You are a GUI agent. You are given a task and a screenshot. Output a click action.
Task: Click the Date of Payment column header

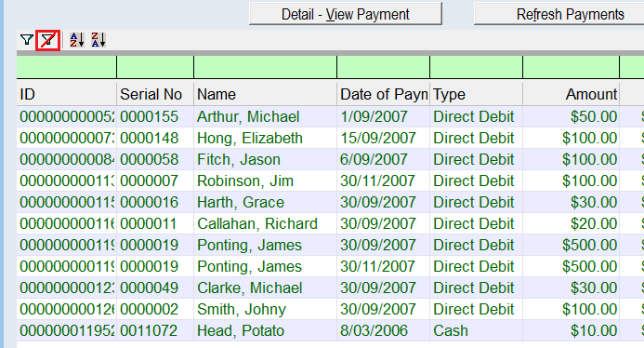point(384,94)
